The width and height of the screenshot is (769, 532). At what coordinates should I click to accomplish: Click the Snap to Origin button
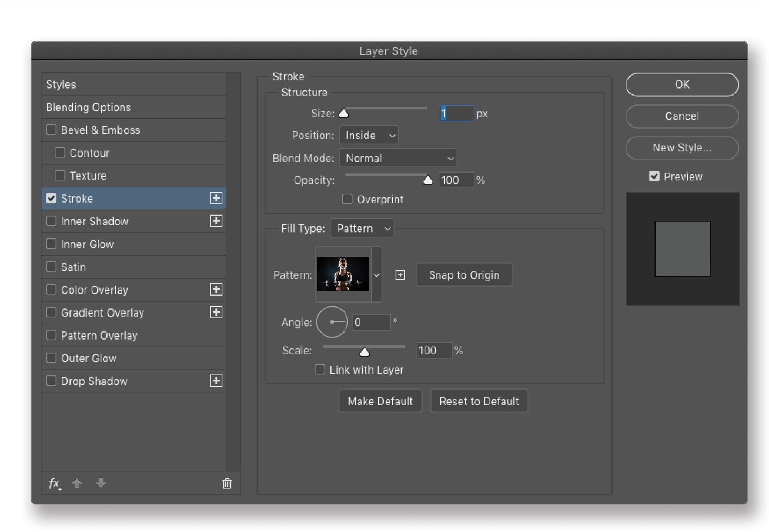click(x=463, y=274)
